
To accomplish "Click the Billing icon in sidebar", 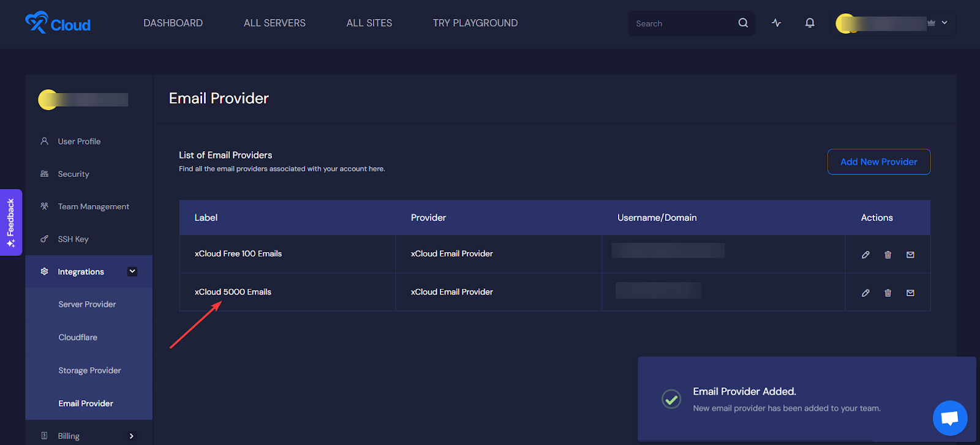I will point(44,436).
